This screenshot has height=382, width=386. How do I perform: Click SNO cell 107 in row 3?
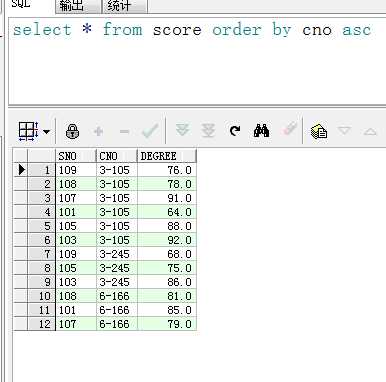coord(76,198)
